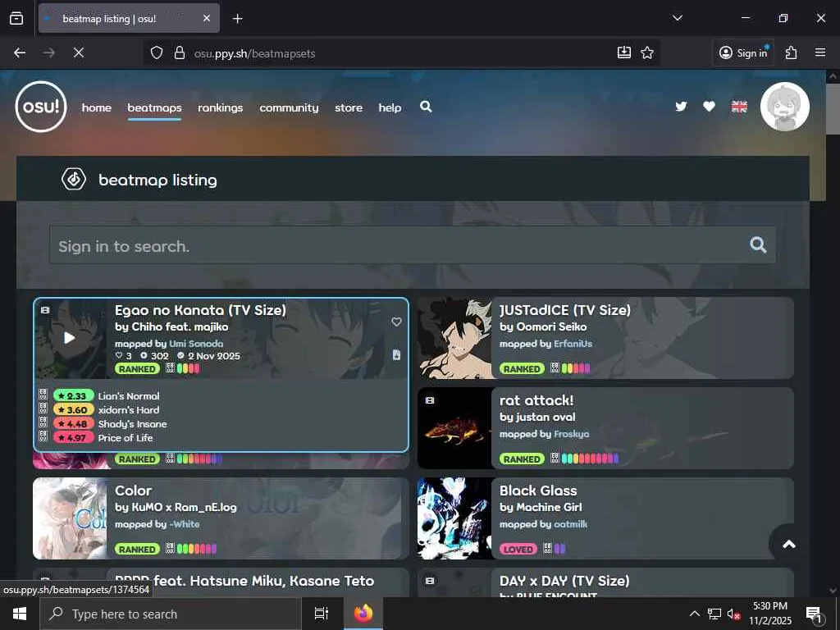Click rat attack! cover thumbnail
The image size is (840, 630).
coord(454,428)
